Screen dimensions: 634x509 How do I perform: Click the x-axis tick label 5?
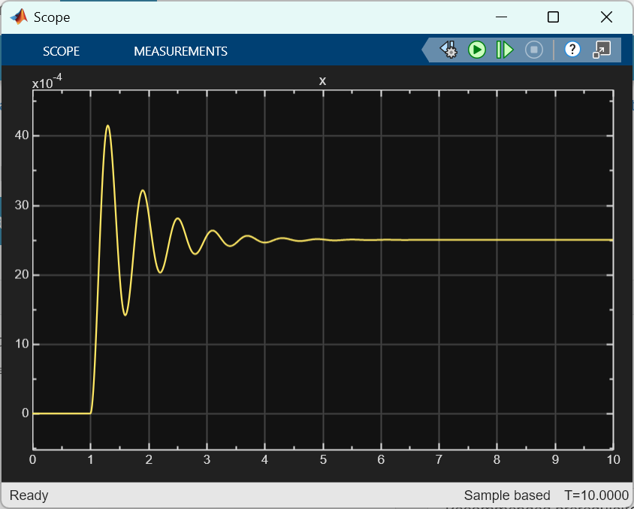tap(322, 459)
